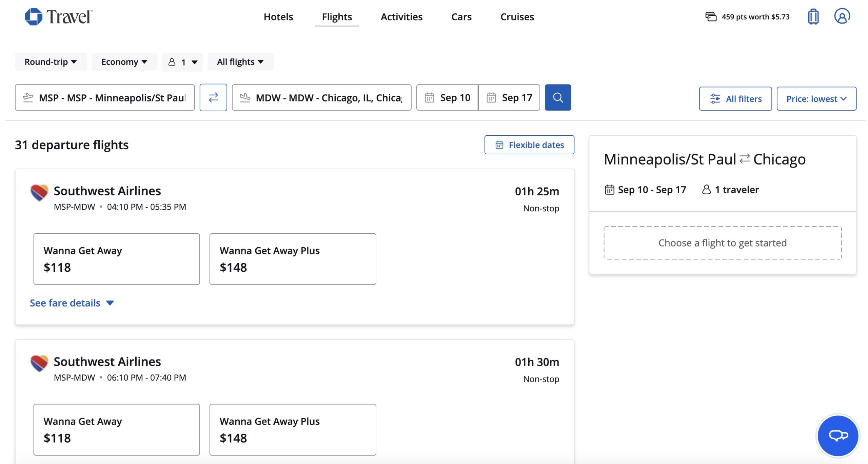
Task: Click the 1 traveler summary text
Action: click(x=737, y=189)
